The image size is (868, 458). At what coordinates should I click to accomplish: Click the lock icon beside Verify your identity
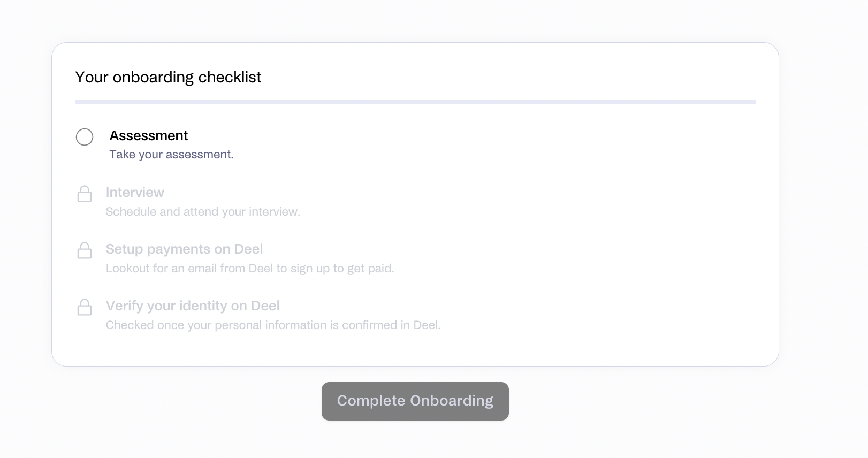(85, 307)
